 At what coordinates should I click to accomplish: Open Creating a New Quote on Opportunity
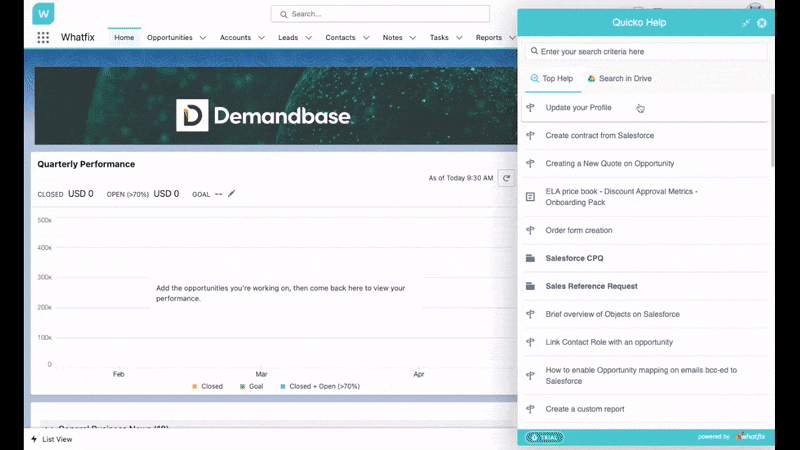(644, 164)
